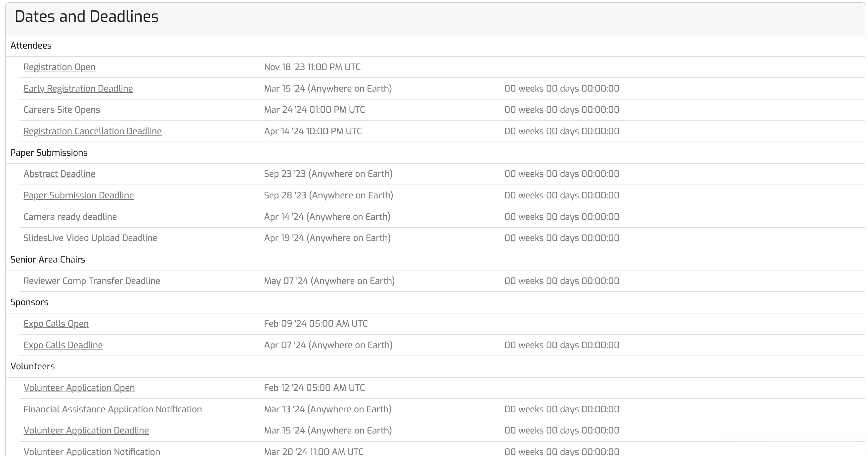Viewport: 868px width, 456px height.
Task: Open Paper Submission Deadline link
Action: click(78, 195)
